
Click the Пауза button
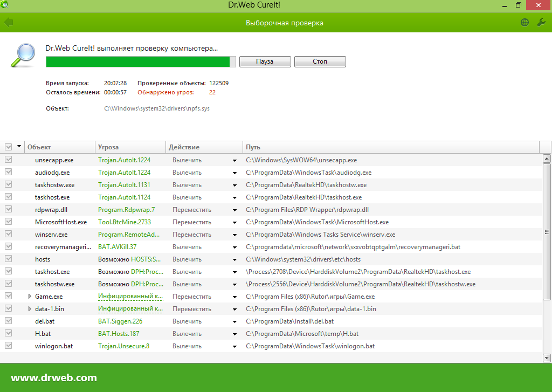[265, 61]
